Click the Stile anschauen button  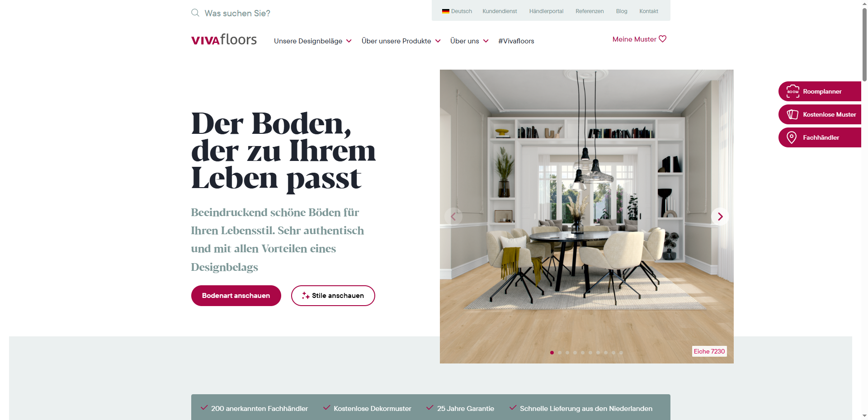tap(333, 296)
